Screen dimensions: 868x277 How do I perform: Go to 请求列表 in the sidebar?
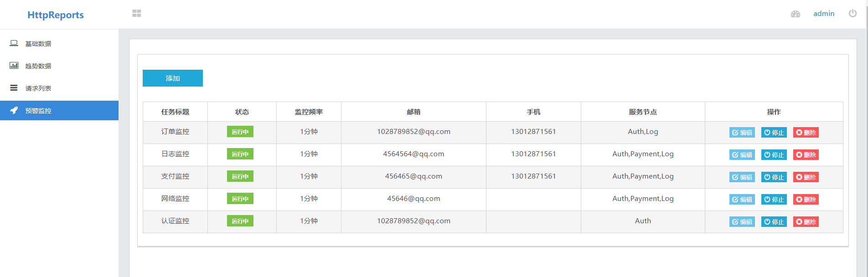coord(59,88)
